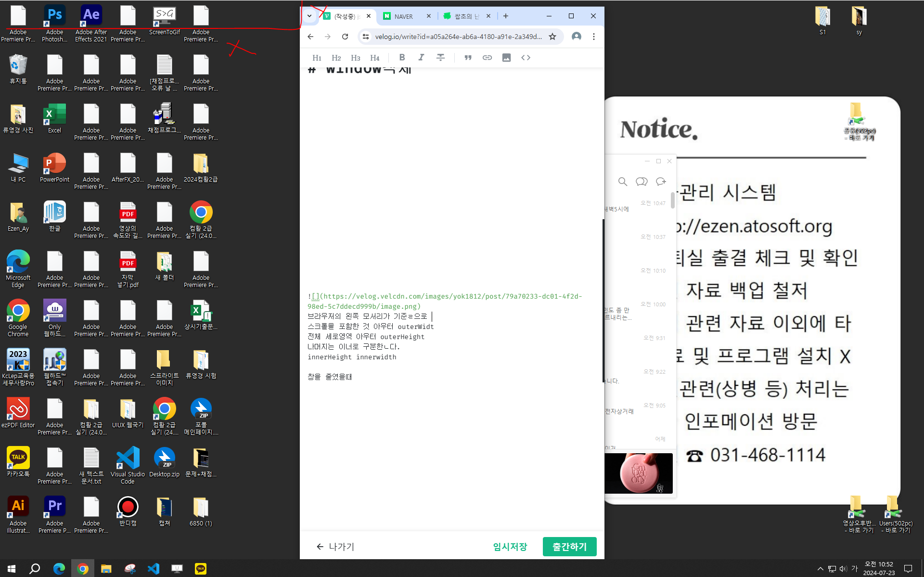Toggle bold formatting in velog editor
This screenshot has width=924, height=577.
(402, 57)
